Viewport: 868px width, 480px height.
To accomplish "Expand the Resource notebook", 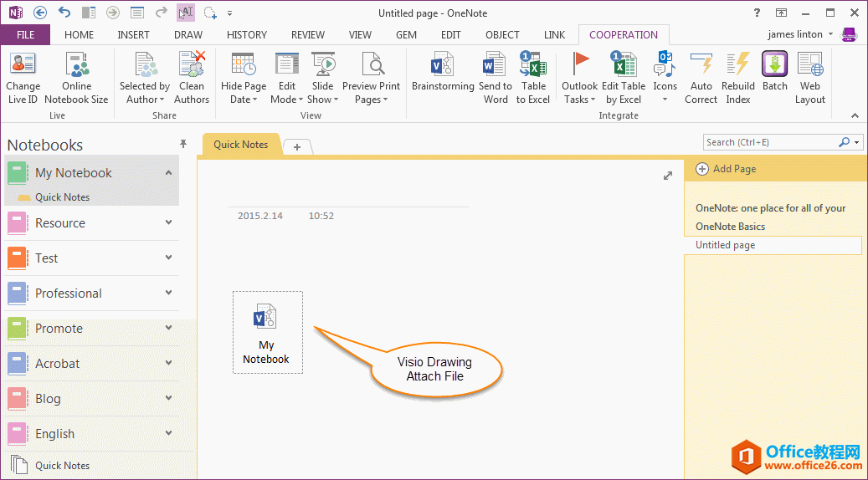I will [169, 222].
